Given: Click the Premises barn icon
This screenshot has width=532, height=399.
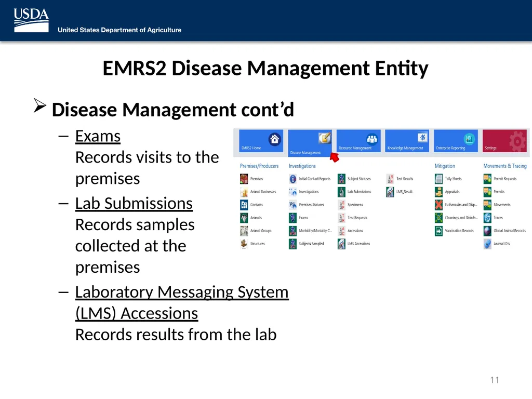Looking at the screenshot, I should click(x=244, y=179).
